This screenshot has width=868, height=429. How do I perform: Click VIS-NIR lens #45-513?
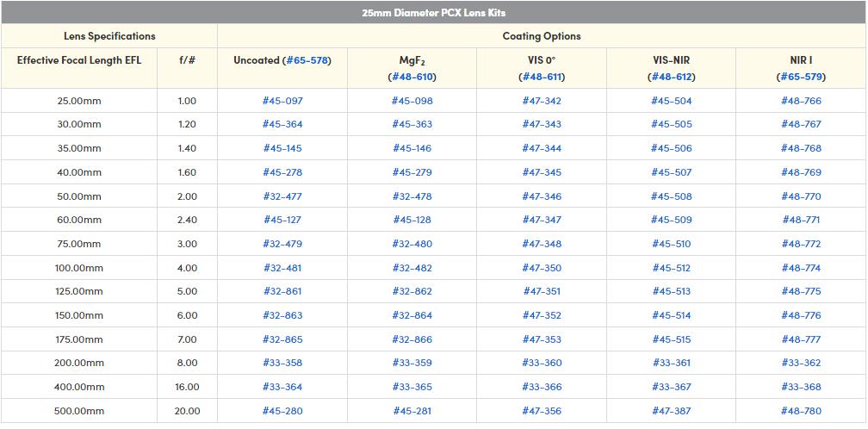[x=671, y=291]
